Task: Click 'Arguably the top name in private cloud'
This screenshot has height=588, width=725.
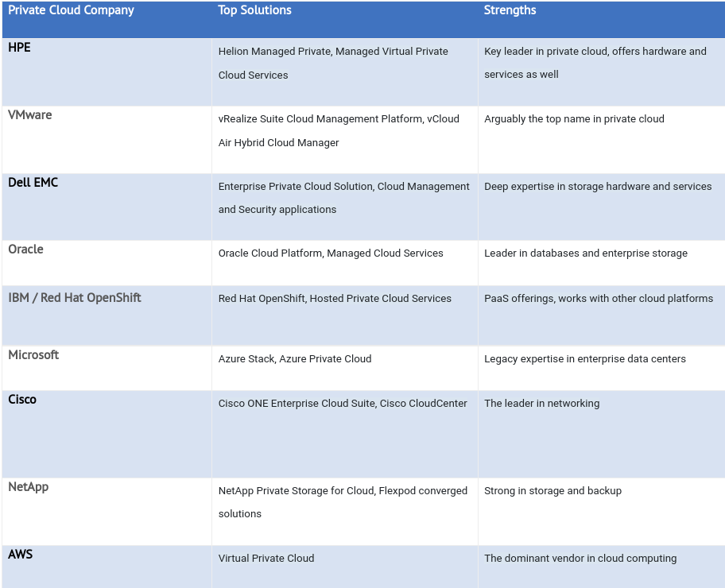Action: (x=574, y=119)
